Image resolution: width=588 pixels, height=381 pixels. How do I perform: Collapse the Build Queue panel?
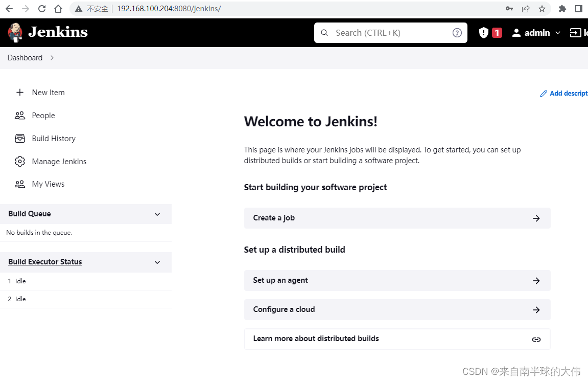pos(157,214)
